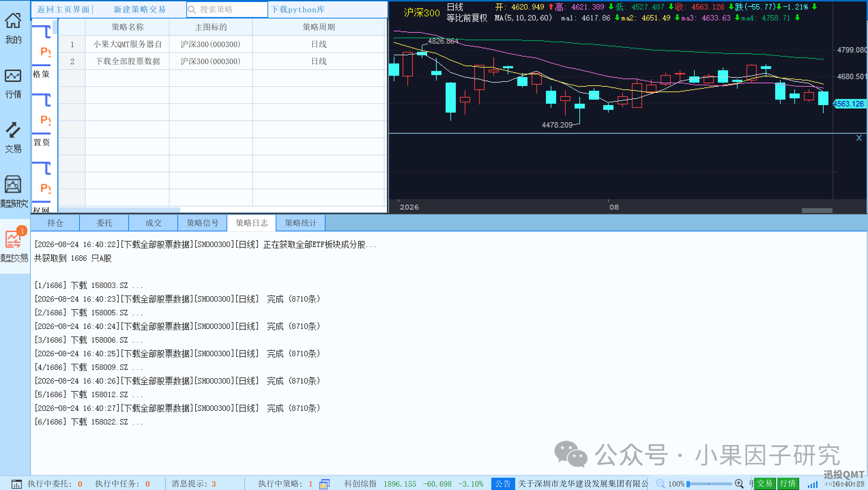Click the search magnifier icon
Viewport: 868px width, 490px height.
coord(192,10)
